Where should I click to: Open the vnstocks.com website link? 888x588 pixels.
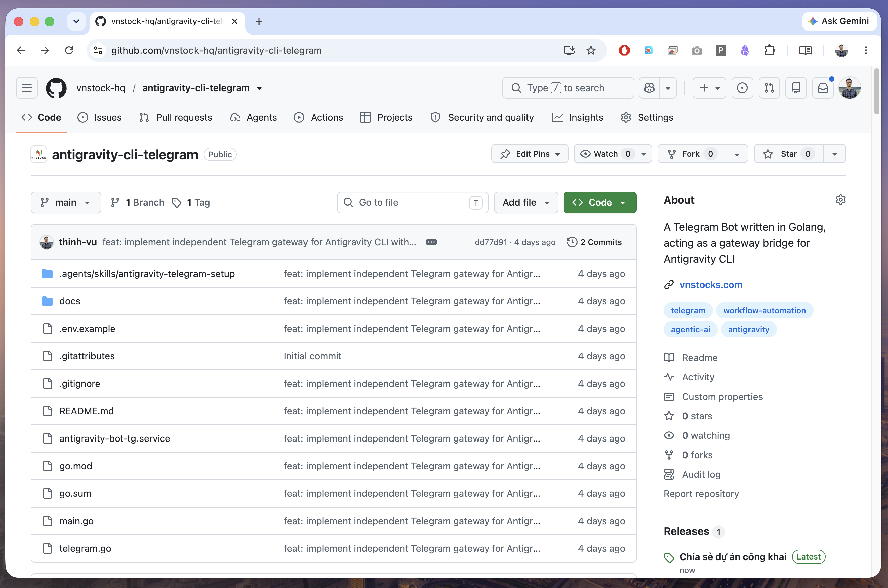coord(711,285)
